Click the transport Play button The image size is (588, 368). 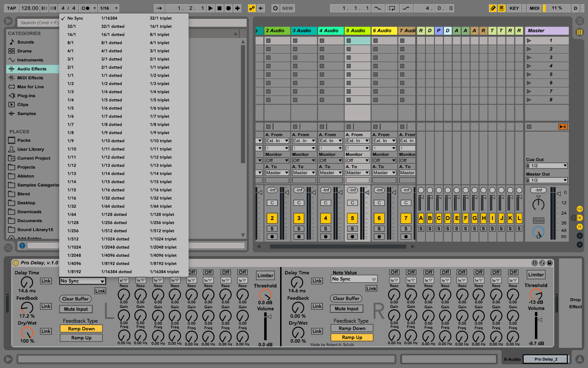click(x=210, y=8)
